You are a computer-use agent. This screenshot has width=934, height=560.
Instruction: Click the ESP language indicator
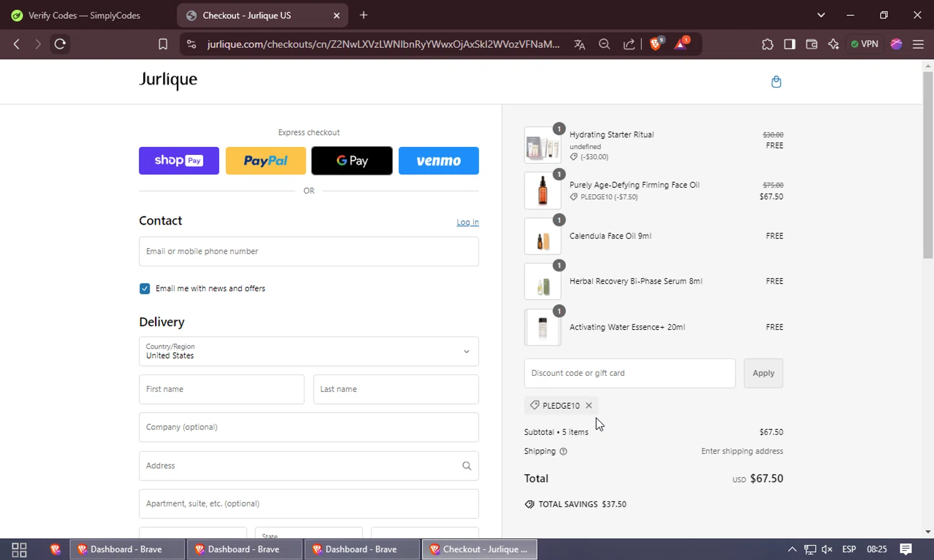click(x=849, y=549)
